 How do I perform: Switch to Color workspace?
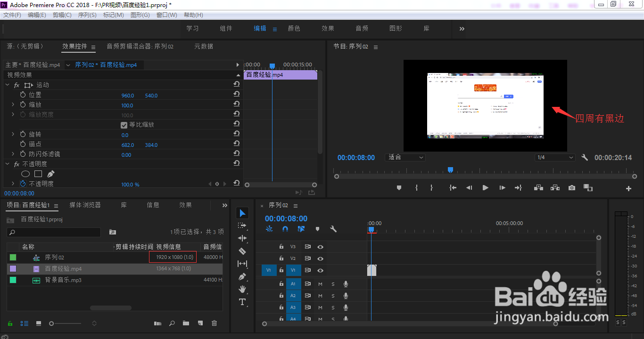pos(294,28)
